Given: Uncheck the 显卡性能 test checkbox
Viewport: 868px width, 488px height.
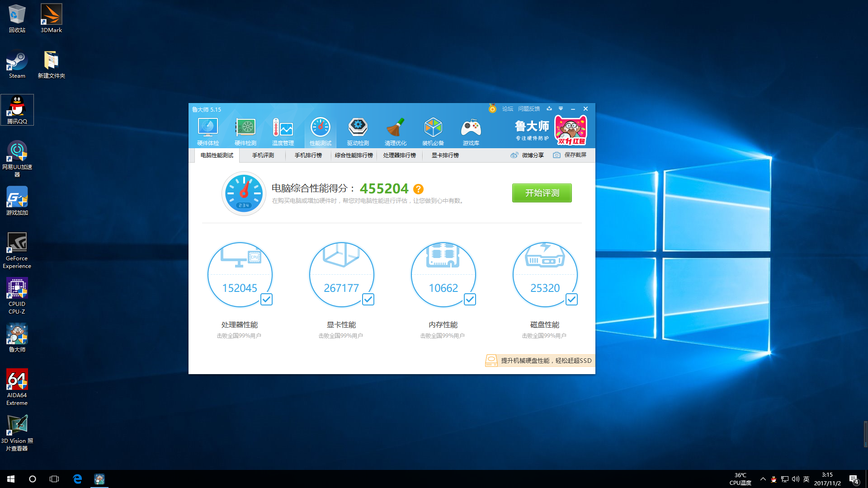Looking at the screenshot, I should [x=368, y=299].
